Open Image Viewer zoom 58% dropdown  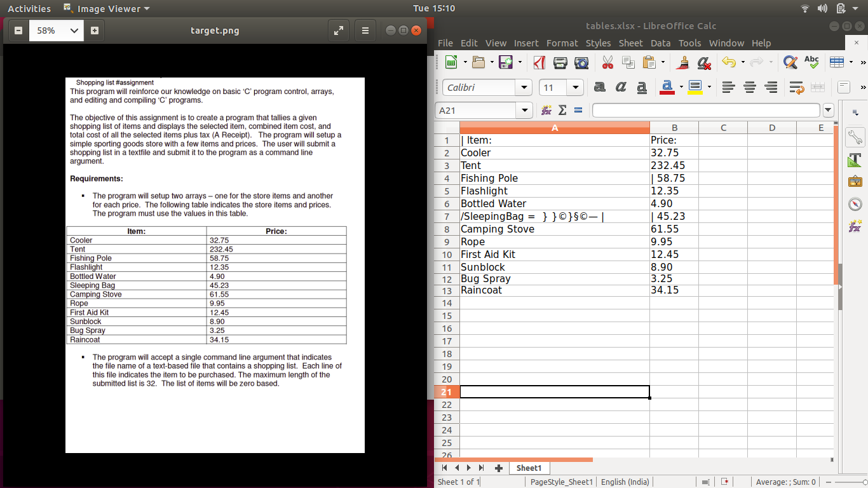(x=74, y=30)
